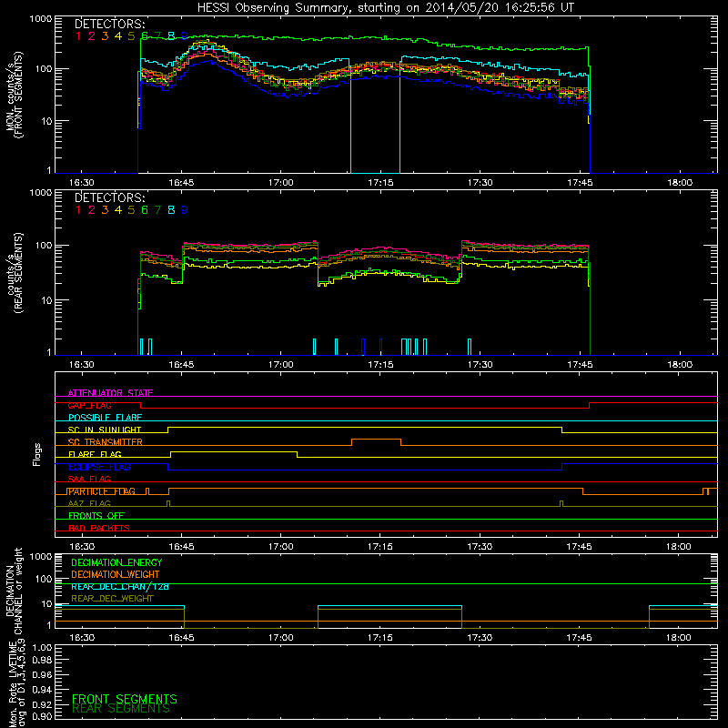Click 10 value on rear segments y-axis

[x=45, y=300]
